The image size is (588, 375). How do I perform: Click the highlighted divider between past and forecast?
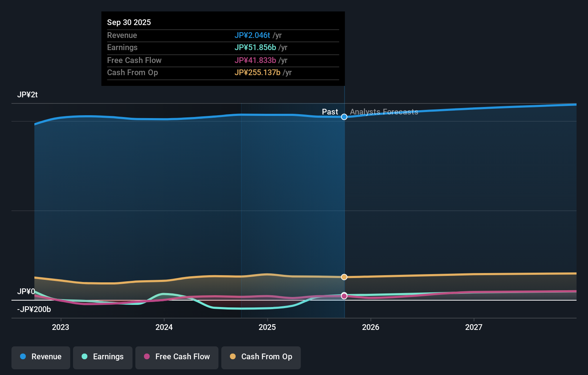click(x=344, y=197)
